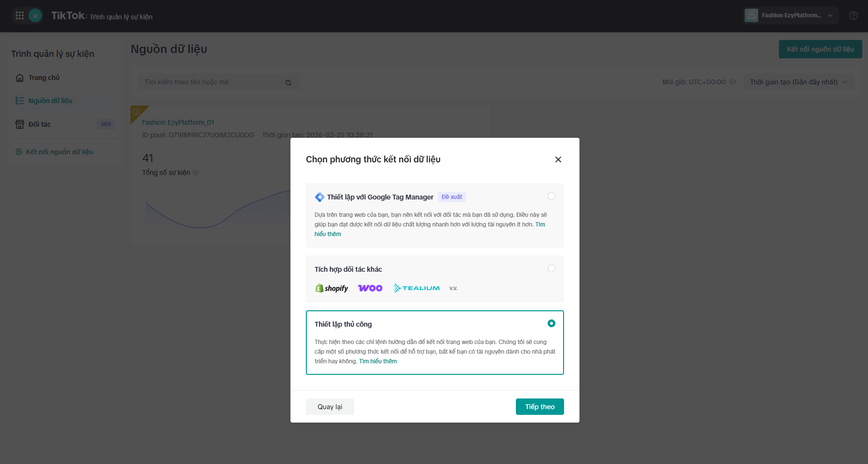This screenshot has height=464, width=868.
Task: Click the Shopify logo
Action: coord(331,288)
